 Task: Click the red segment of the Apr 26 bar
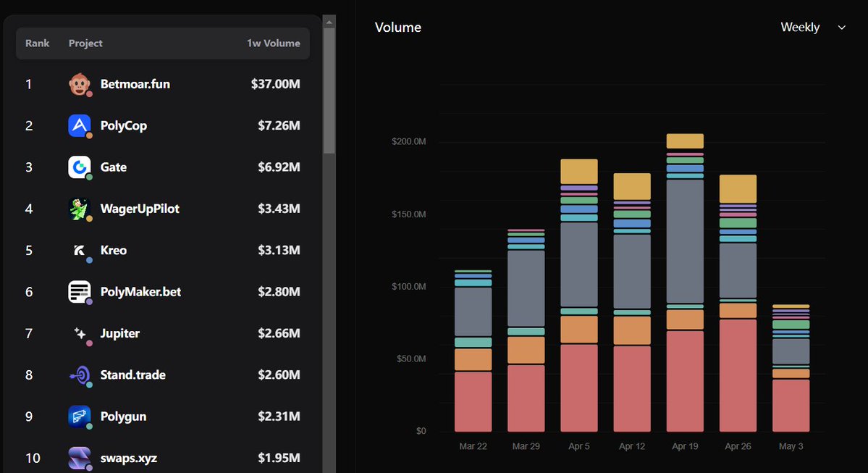point(738,375)
